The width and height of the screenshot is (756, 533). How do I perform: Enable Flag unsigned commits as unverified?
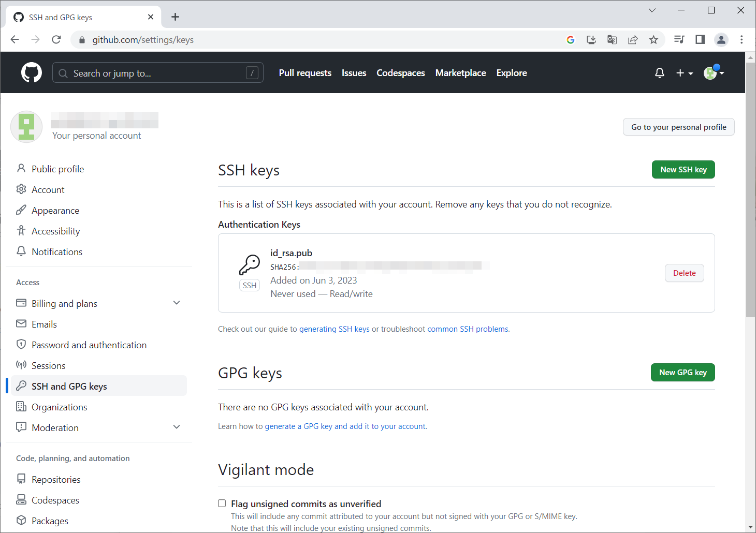tap(222, 504)
